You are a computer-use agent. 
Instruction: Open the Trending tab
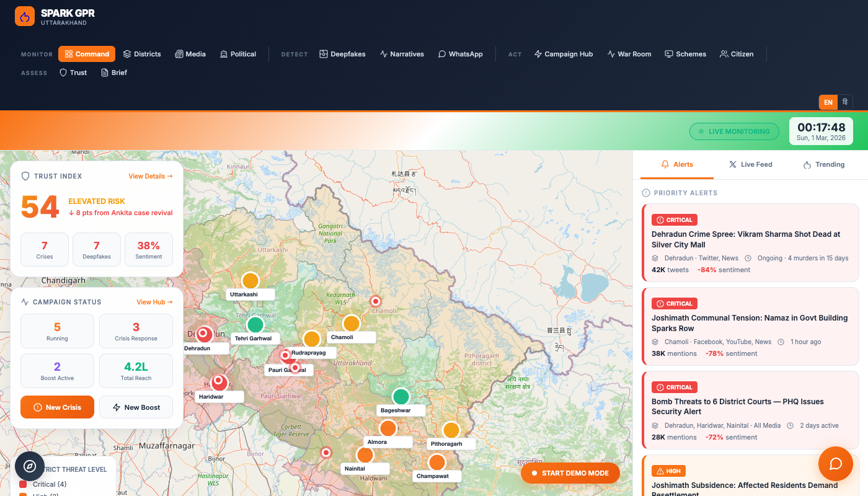click(x=824, y=164)
